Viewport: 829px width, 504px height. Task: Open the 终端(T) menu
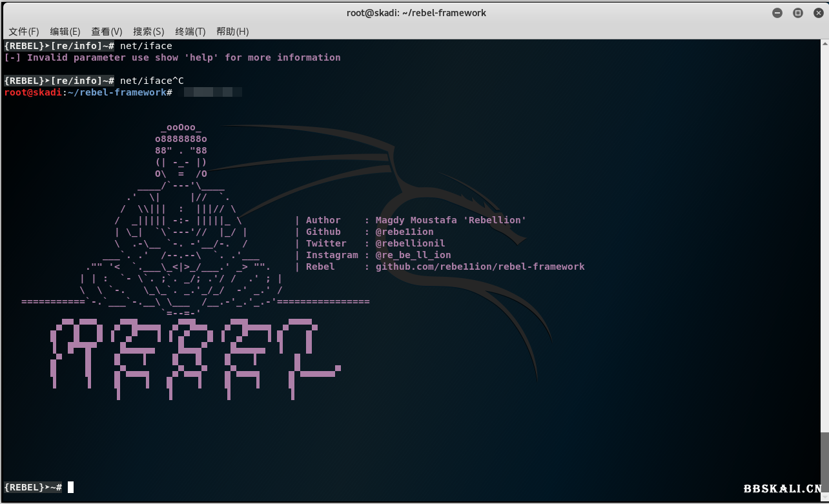pyautogui.click(x=190, y=32)
